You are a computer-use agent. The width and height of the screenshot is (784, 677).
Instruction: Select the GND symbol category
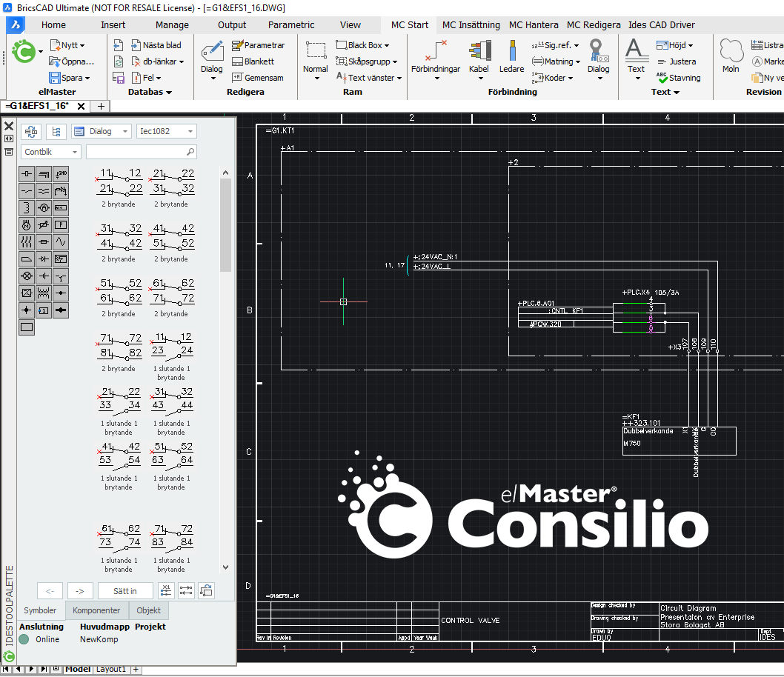coord(62,173)
